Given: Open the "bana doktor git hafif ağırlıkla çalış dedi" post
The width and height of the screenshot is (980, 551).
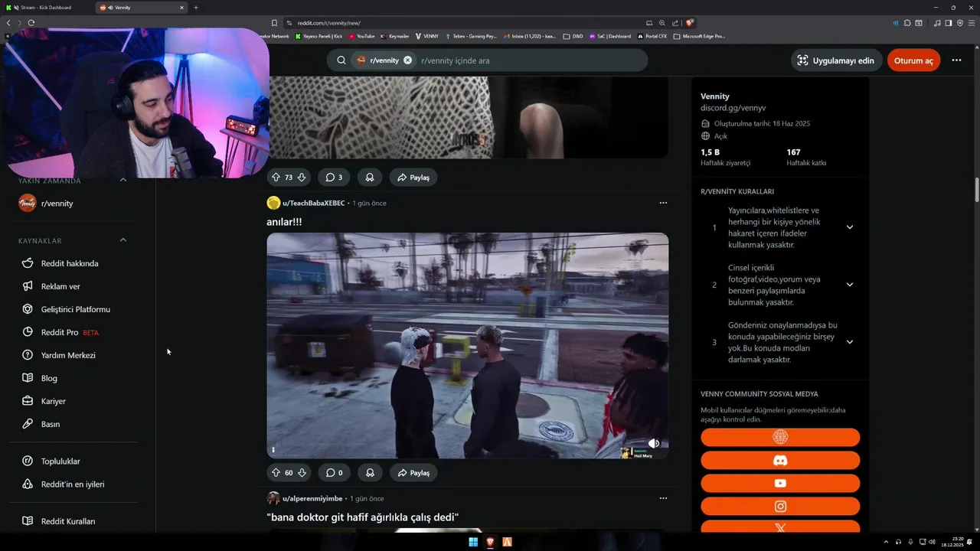Looking at the screenshot, I should tap(362, 517).
